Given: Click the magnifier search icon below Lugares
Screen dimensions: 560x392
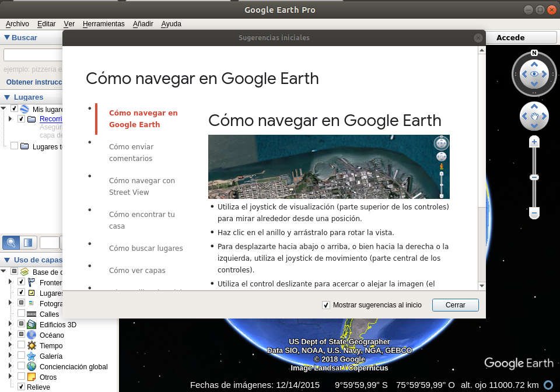Looking at the screenshot, I should [11, 243].
